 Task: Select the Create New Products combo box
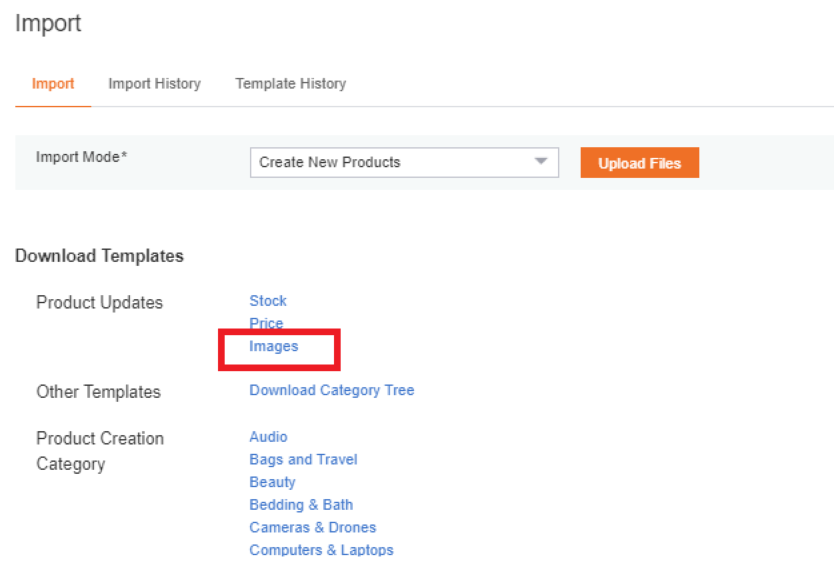point(404,162)
